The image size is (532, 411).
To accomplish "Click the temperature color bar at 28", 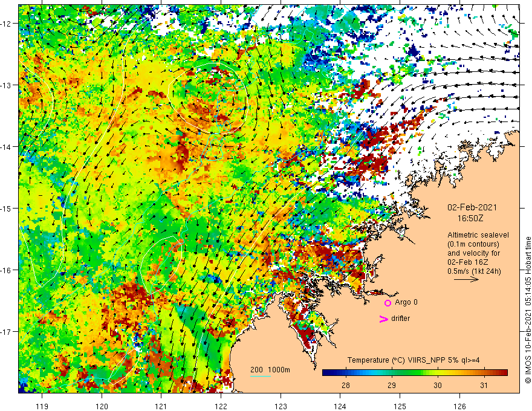I will (346, 373).
